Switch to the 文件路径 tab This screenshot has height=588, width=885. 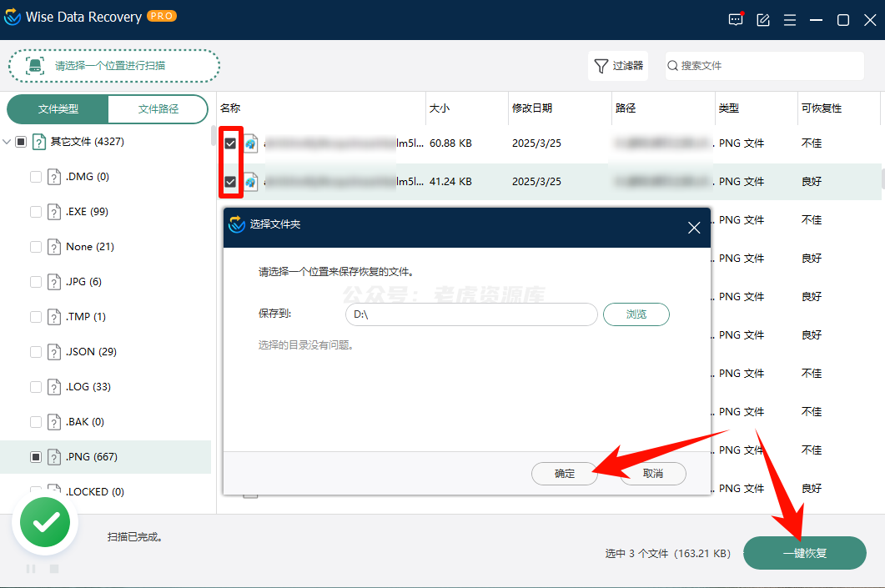pyautogui.click(x=158, y=109)
